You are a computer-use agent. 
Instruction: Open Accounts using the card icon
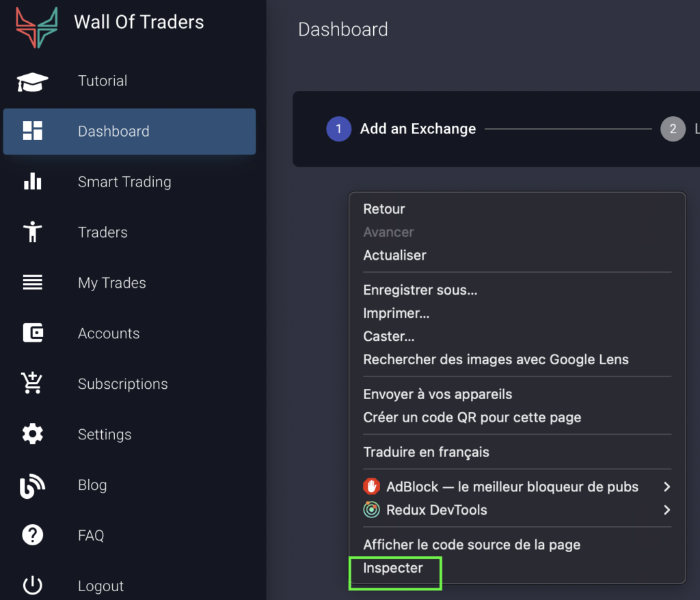pos(31,333)
